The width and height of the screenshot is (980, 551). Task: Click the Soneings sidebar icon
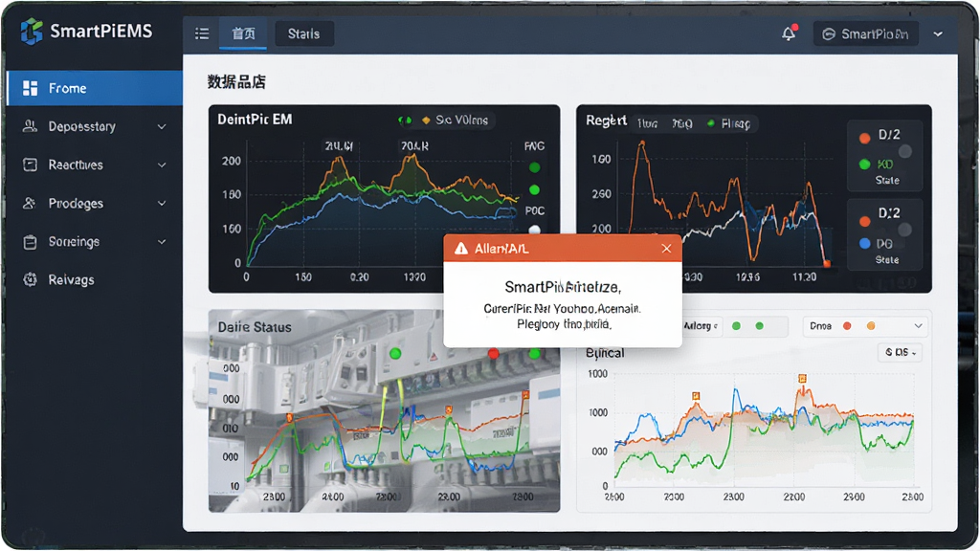[30, 242]
